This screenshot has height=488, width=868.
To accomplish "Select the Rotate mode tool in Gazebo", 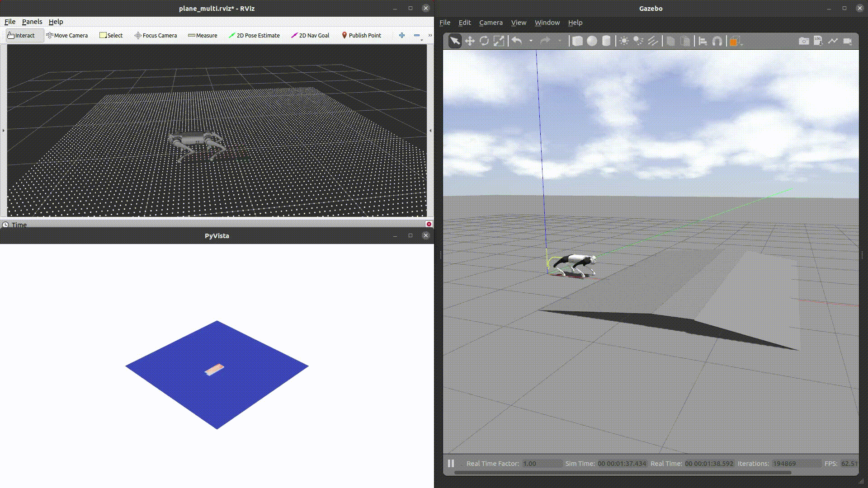I will point(485,41).
